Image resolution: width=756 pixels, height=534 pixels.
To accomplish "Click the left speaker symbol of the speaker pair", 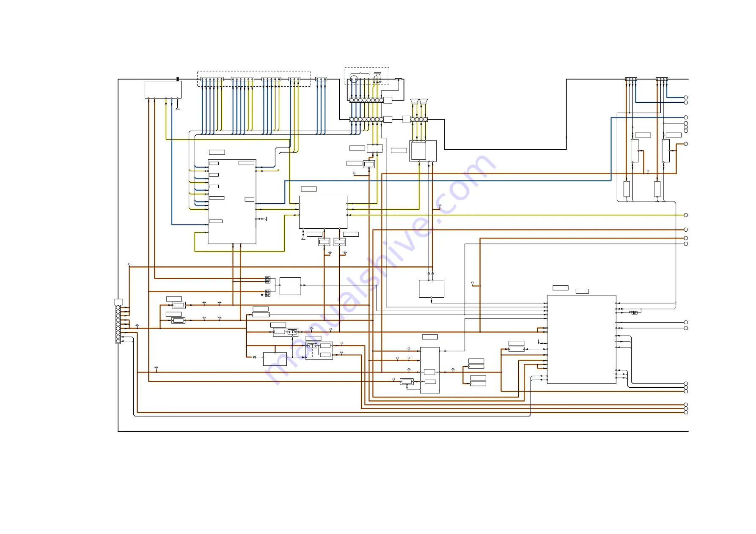I will 414,101.
